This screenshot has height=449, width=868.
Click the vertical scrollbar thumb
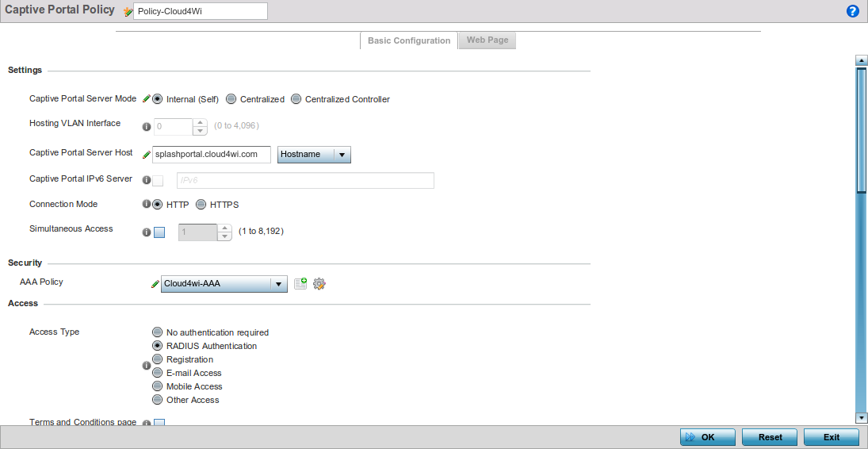click(861, 131)
